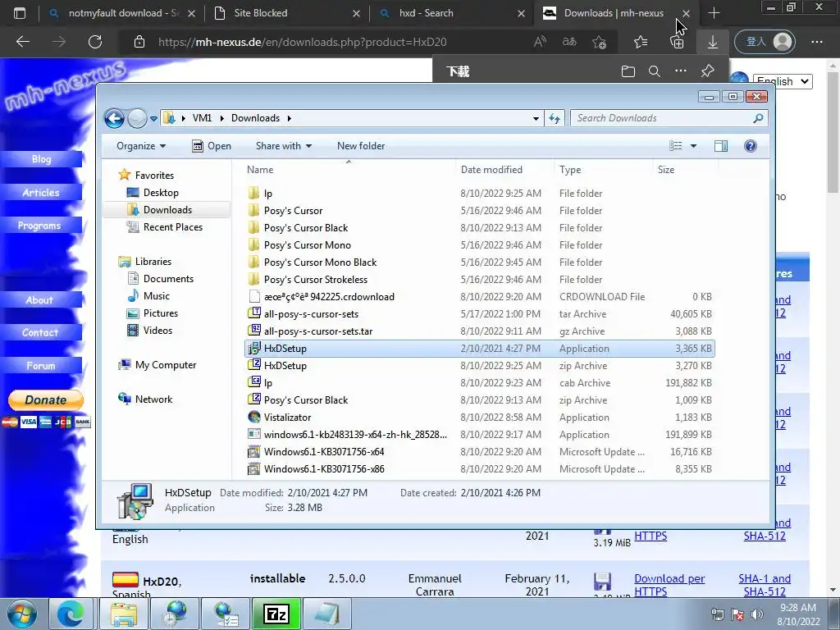Open Documents library
Viewport: 840px width, 630px height.
pyautogui.click(x=168, y=279)
